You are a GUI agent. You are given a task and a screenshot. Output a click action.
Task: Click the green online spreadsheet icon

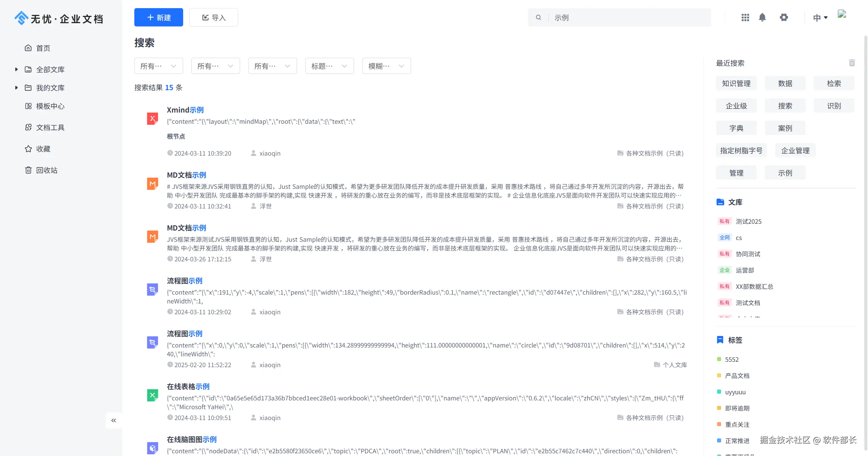pos(152,395)
